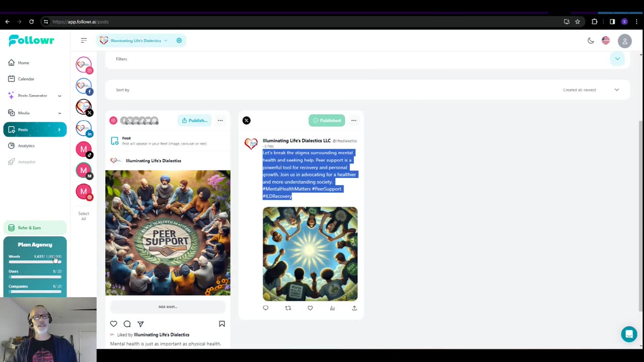Click the Refer & Earn button
The image size is (644, 362).
pyautogui.click(x=35, y=228)
